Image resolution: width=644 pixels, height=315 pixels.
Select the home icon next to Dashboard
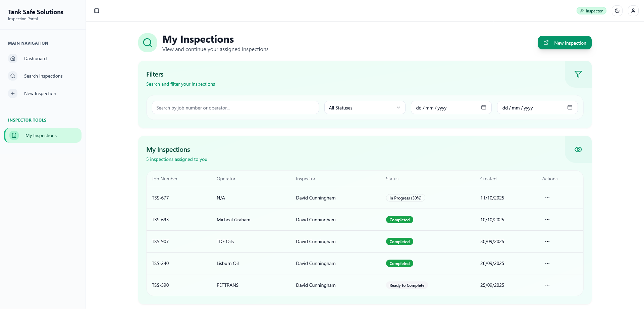pyautogui.click(x=13, y=58)
